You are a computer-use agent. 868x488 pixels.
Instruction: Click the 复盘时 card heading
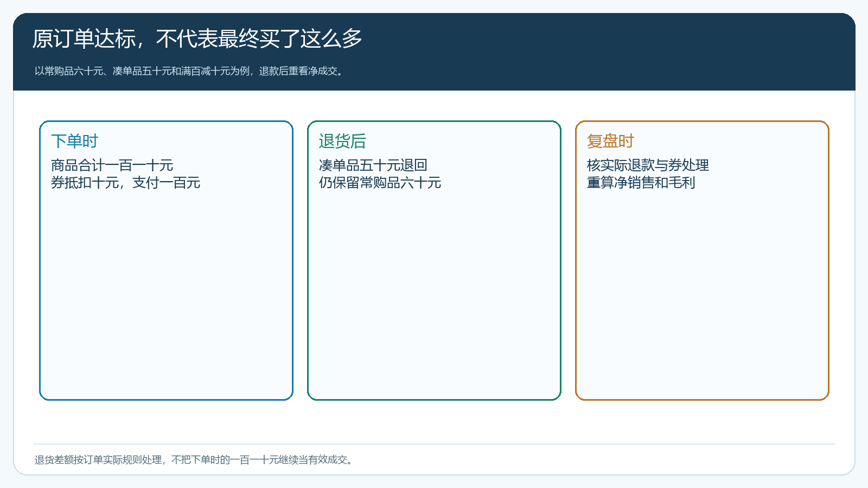[610, 141]
